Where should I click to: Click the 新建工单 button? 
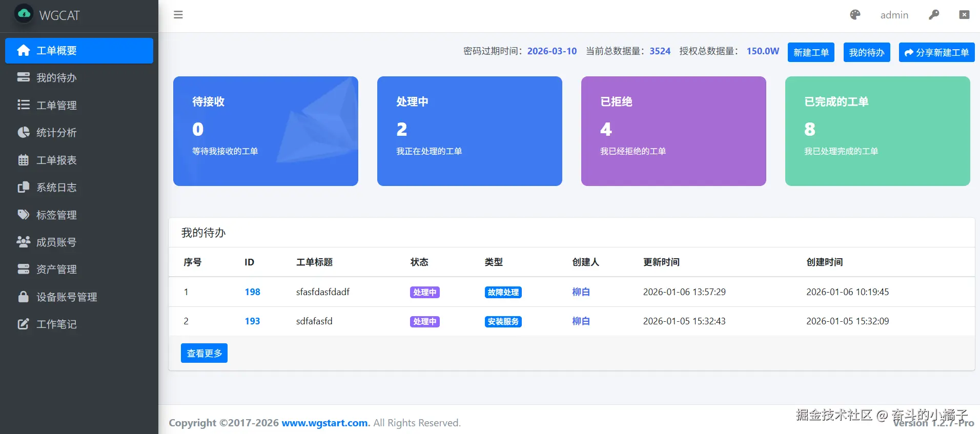[x=811, y=52]
